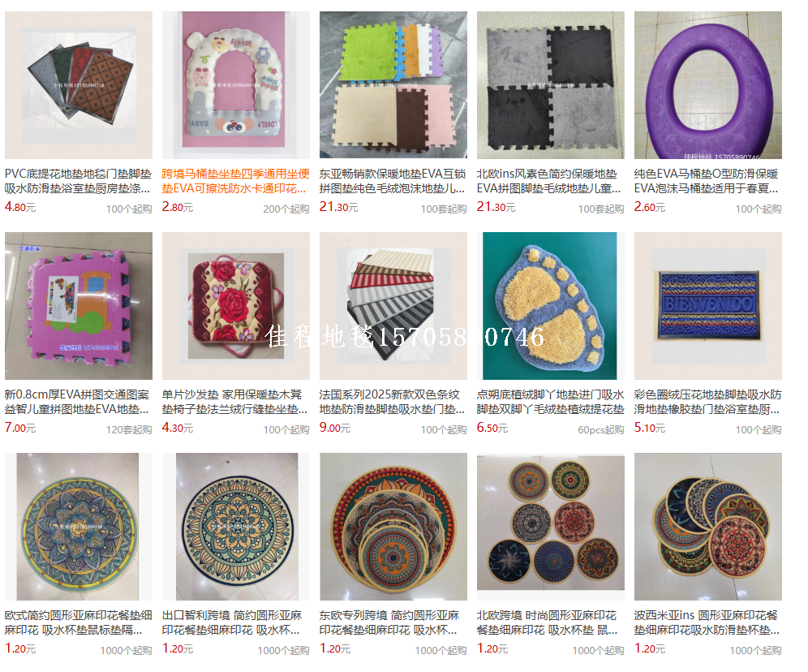The width and height of the screenshot is (808, 672).
Task: Open 欧式简约圆形亚麻印花餐垫 title link
Action: [79, 622]
